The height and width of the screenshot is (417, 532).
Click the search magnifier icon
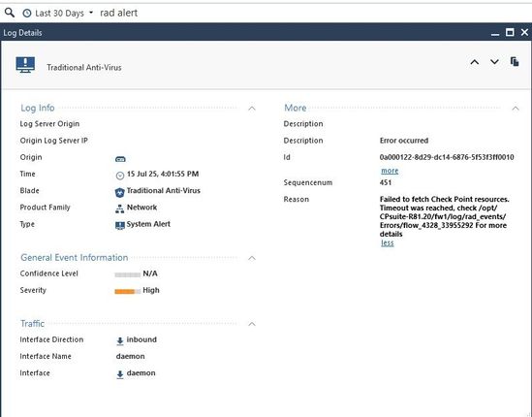pyautogui.click(x=10, y=13)
